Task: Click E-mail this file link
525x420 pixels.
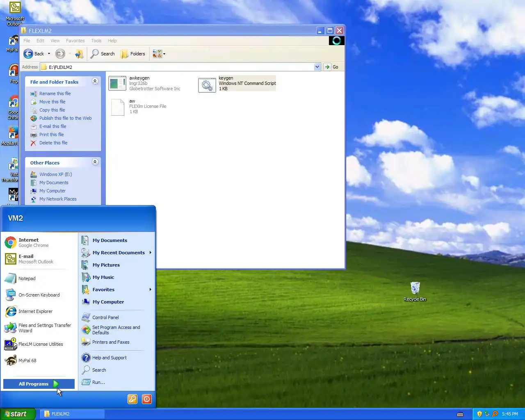Action: 52,126
